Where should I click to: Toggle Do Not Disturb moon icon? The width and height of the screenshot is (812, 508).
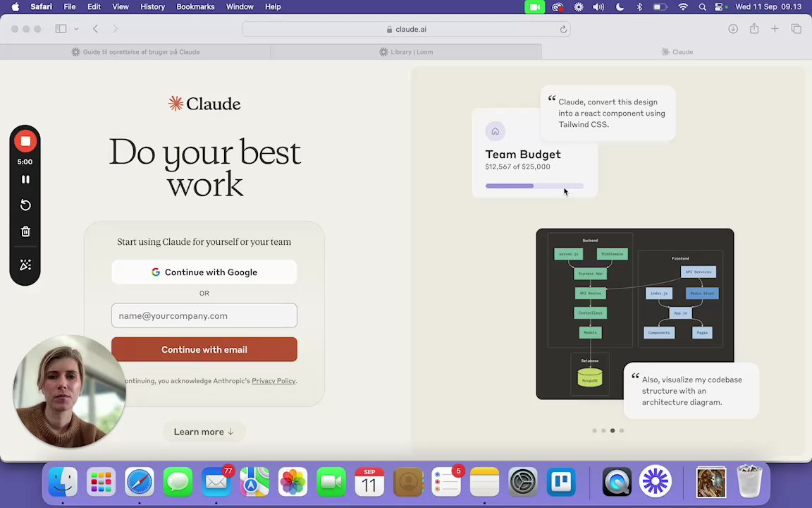click(620, 7)
